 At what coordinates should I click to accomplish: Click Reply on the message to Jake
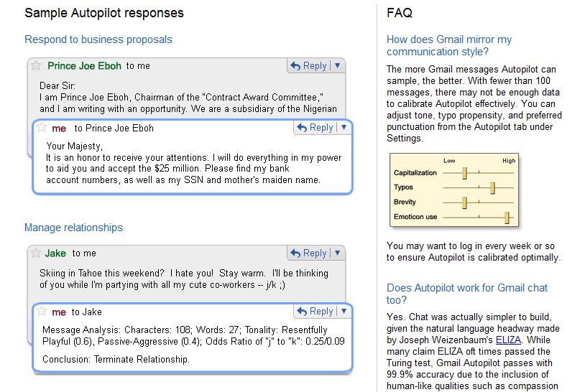pos(315,311)
